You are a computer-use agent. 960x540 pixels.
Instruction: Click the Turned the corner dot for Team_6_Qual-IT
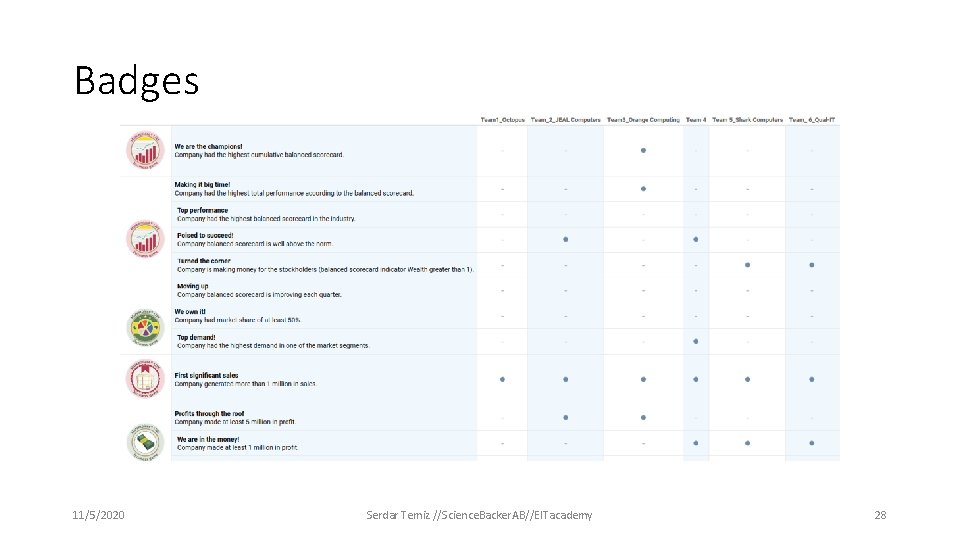[x=811, y=265]
